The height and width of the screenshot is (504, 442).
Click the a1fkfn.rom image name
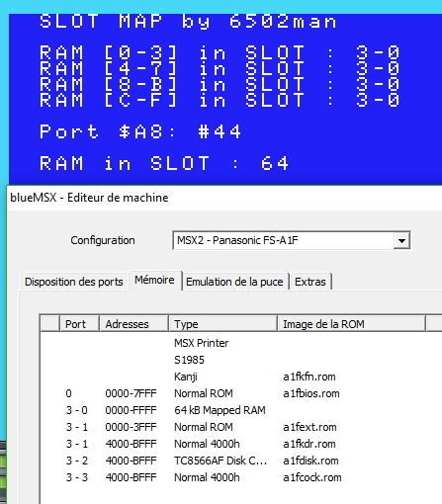pyautogui.click(x=309, y=377)
